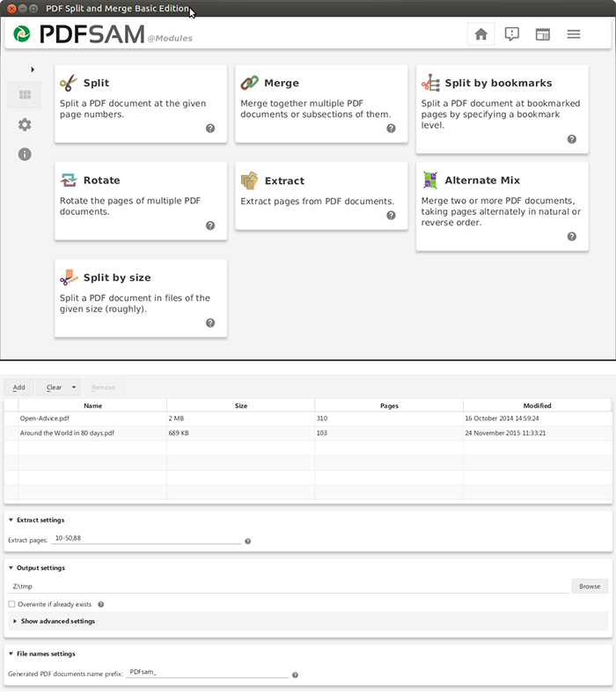The image size is (616, 694).
Task: Open the log window icon in the header
Action: pos(543,34)
